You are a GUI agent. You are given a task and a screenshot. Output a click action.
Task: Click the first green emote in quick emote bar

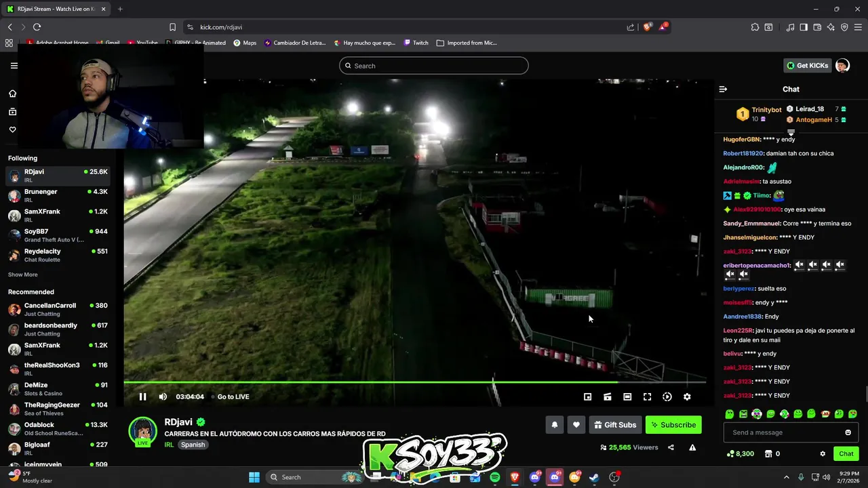pyautogui.click(x=729, y=413)
